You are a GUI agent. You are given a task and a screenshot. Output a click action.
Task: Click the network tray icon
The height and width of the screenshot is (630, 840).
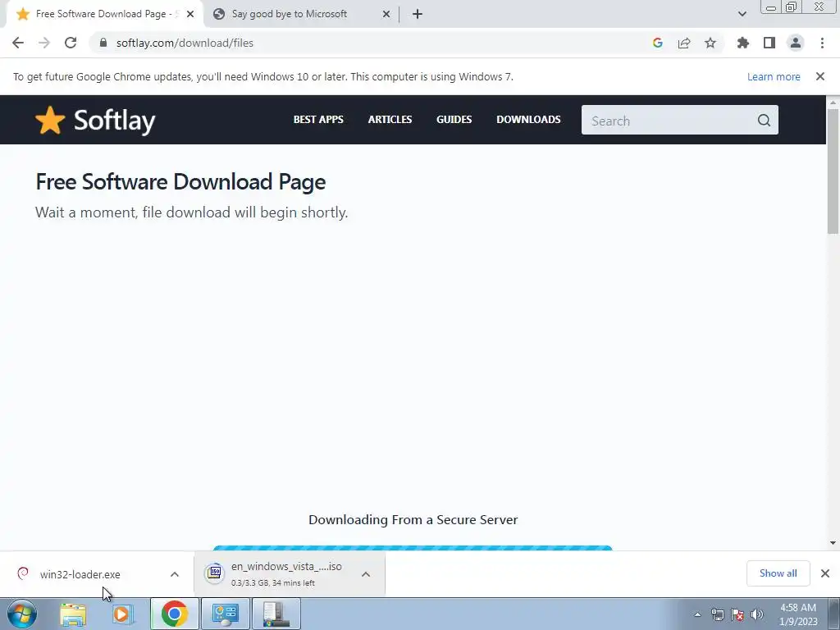tap(717, 614)
